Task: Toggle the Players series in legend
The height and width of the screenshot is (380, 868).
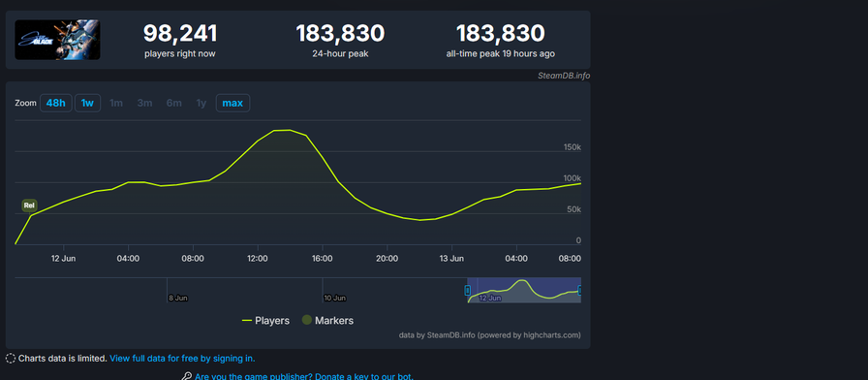Action: click(265, 321)
